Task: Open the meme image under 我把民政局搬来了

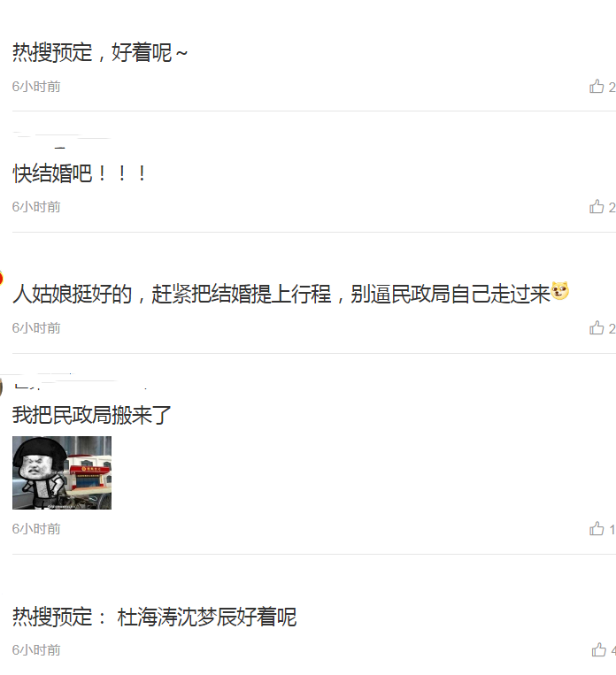Action: (x=62, y=472)
